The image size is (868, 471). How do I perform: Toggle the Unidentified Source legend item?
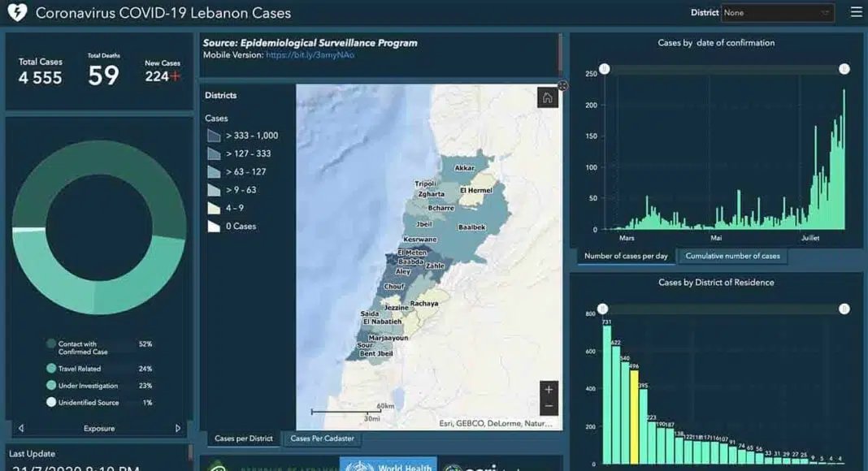[x=87, y=402]
